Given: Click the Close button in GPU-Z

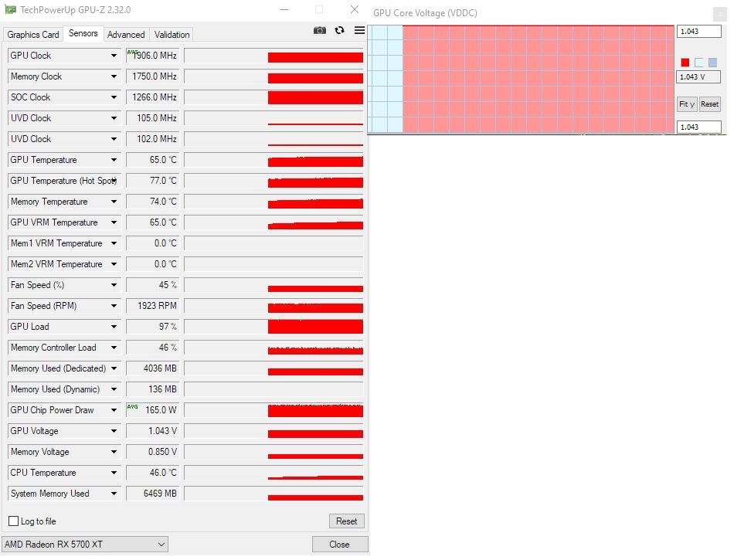Looking at the screenshot, I should tap(339, 544).
